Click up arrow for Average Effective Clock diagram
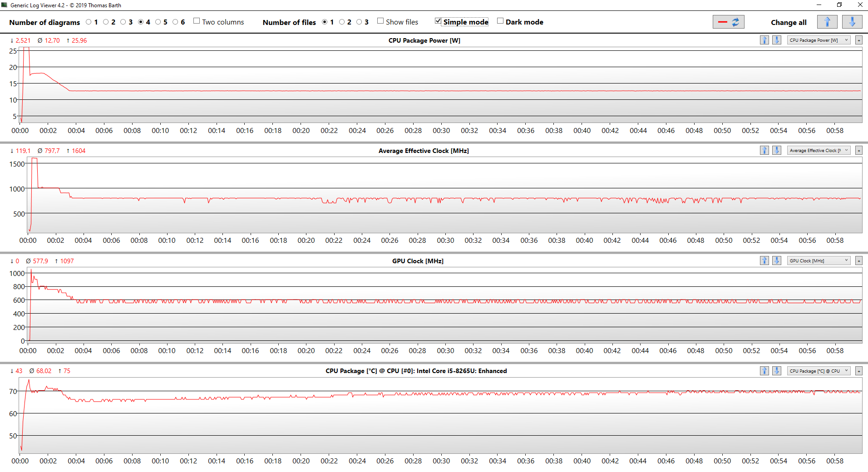This screenshot has width=868, height=472. point(764,150)
